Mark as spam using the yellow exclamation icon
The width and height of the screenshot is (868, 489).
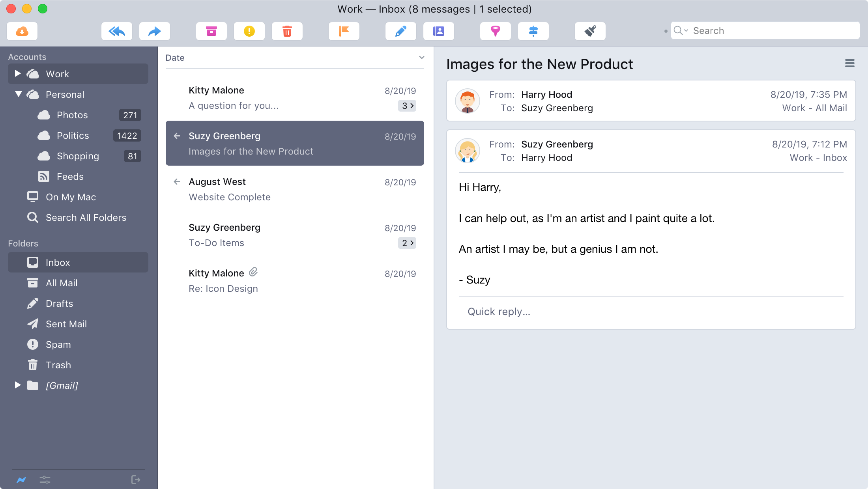point(249,31)
